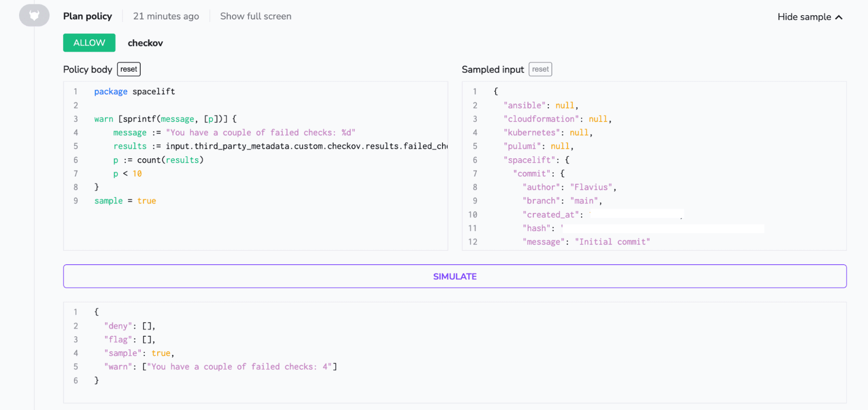868x410 pixels.
Task: Click the 21 minutes ago timestamp
Action: (x=166, y=16)
